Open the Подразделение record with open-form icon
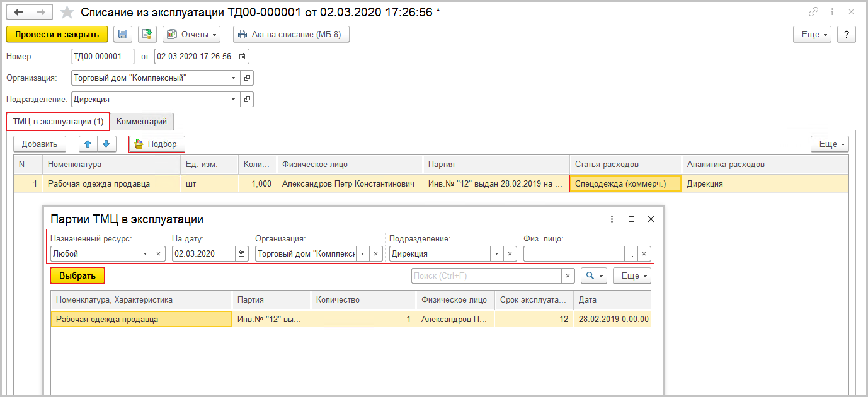868x411 pixels. 247,100
